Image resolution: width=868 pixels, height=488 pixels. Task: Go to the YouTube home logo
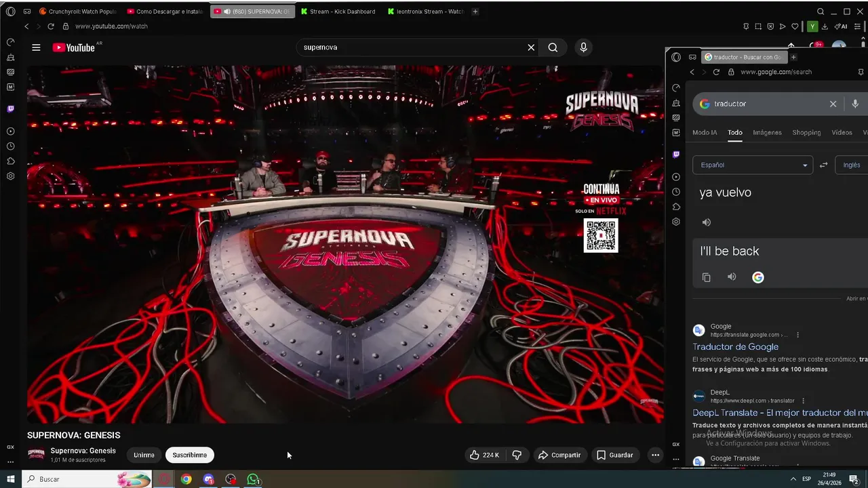(x=74, y=47)
